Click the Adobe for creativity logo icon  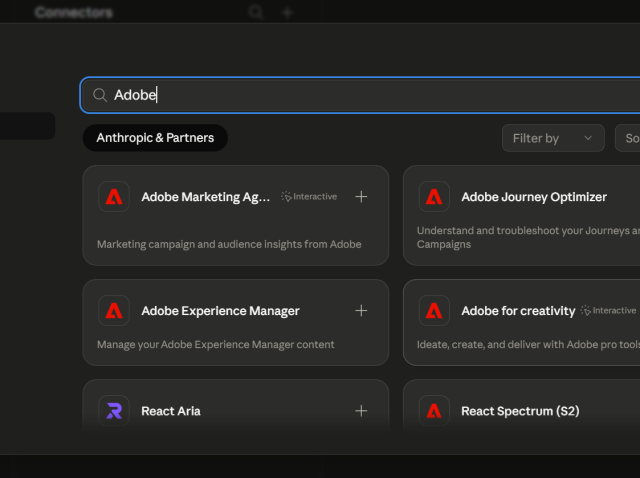click(x=434, y=311)
